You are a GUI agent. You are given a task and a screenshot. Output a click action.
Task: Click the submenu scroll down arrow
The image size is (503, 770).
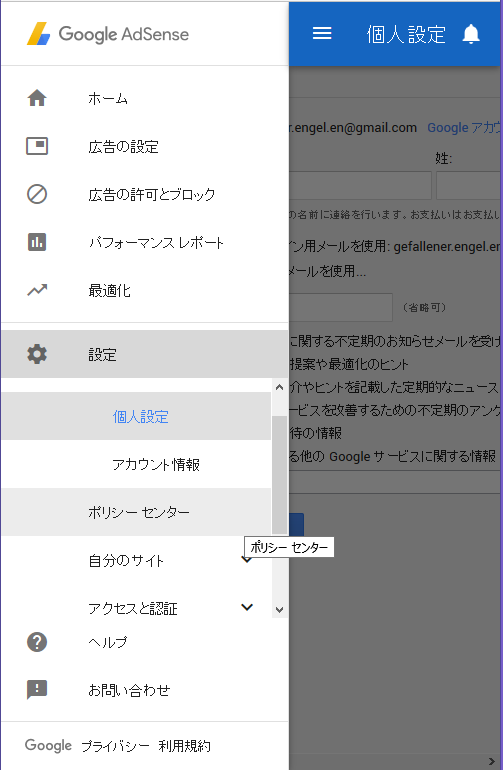coord(279,610)
